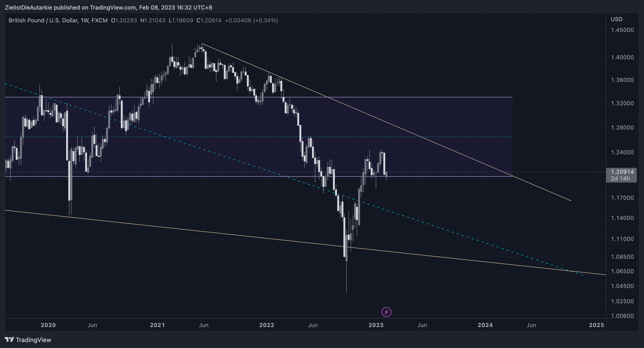Click the 1.45000 price axis label
644x348 pixels.
pos(622,30)
